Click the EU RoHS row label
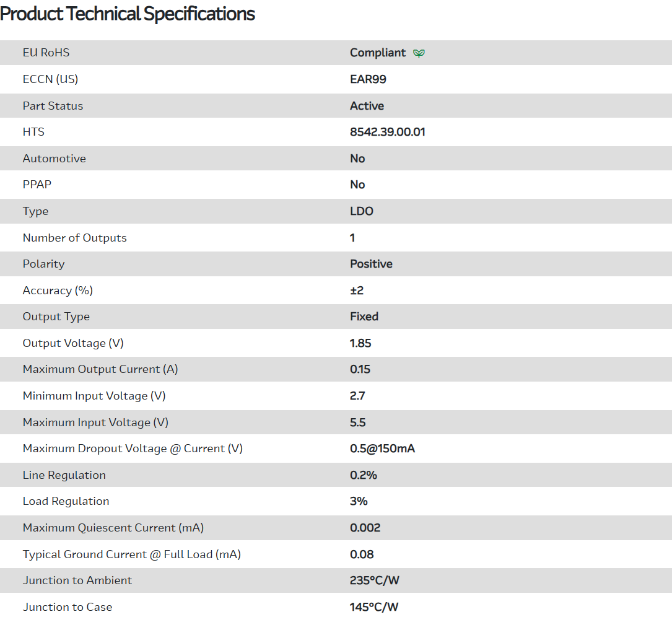This screenshot has width=672, height=617. click(46, 53)
